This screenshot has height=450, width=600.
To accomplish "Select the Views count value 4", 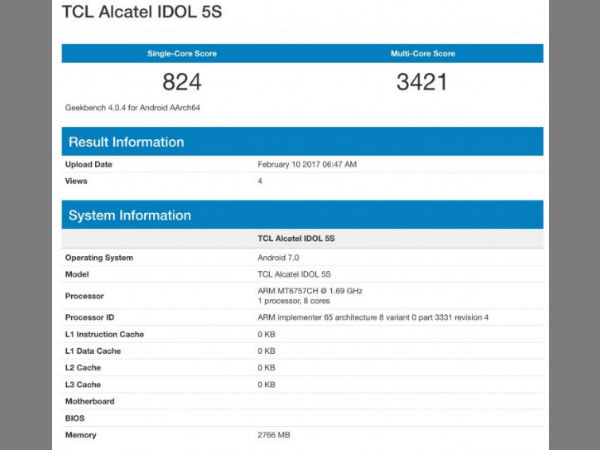I will 260,181.
